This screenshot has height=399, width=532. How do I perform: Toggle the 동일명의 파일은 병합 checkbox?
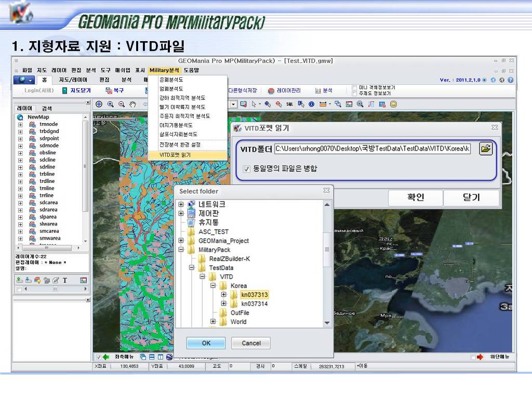pyautogui.click(x=246, y=168)
